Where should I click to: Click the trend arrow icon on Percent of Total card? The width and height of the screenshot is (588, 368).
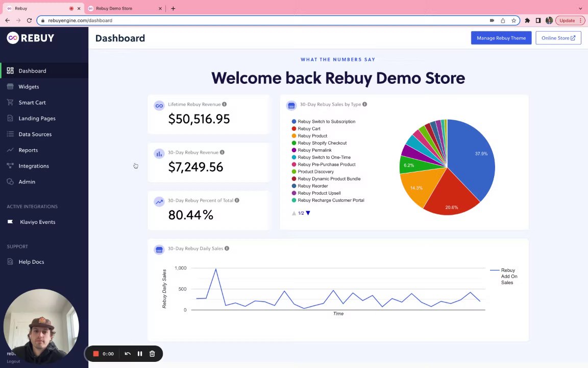click(159, 202)
